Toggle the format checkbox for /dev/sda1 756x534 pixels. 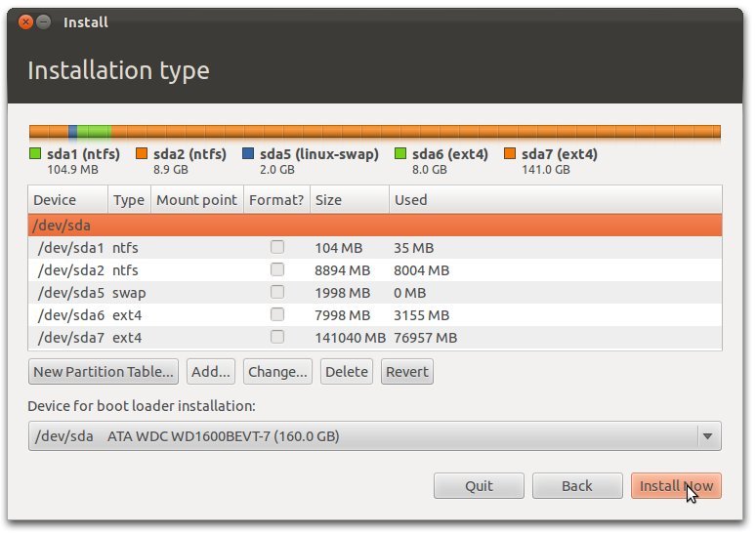point(277,248)
